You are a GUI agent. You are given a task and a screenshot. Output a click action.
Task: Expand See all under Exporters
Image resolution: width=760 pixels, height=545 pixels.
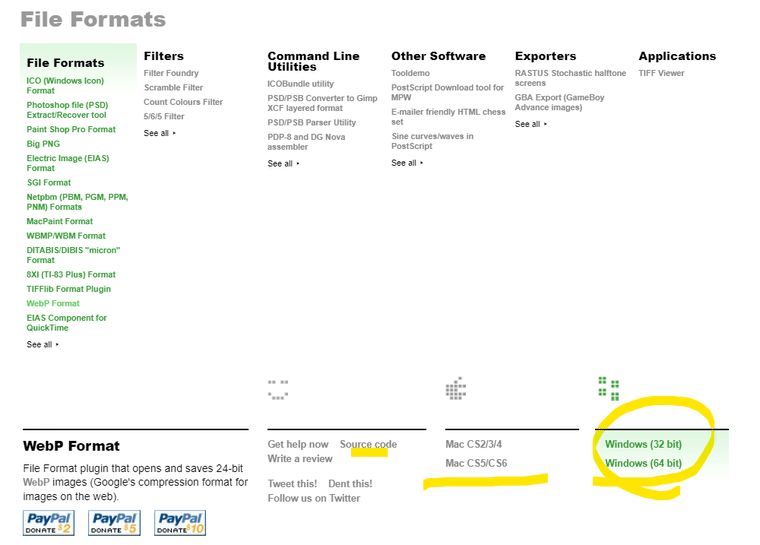coord(531,124)
